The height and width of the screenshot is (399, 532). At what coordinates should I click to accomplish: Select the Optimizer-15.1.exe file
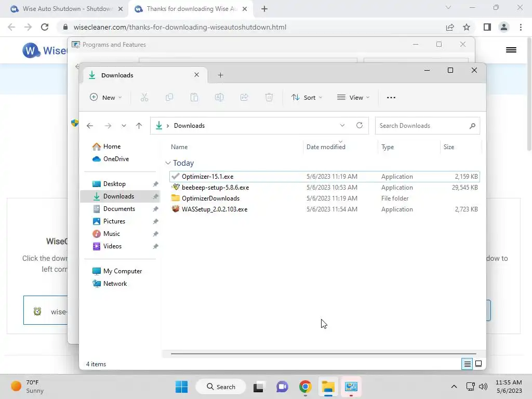(324, 177)
